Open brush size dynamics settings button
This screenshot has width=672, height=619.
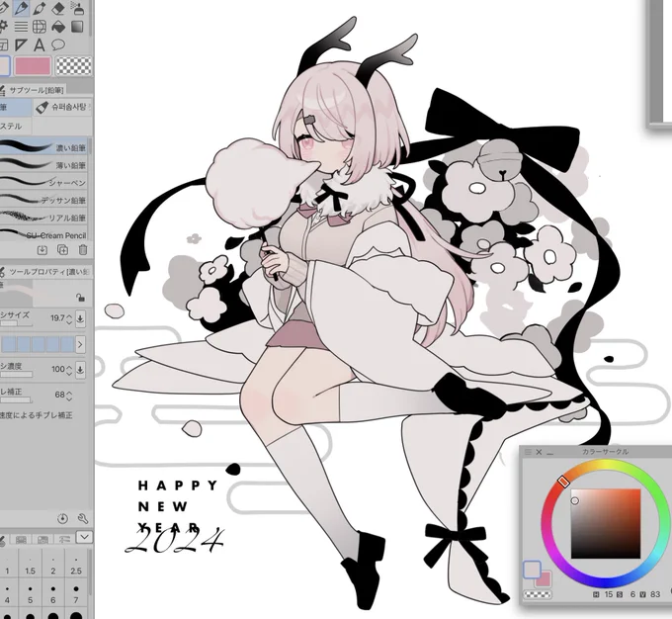[80, 318]
